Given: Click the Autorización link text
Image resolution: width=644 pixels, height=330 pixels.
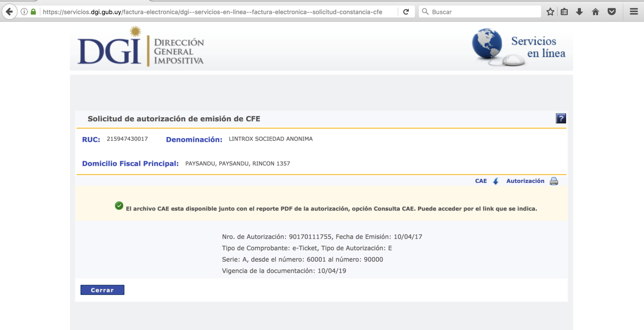Looking at the screenshot, I should [x=525, y=181].
